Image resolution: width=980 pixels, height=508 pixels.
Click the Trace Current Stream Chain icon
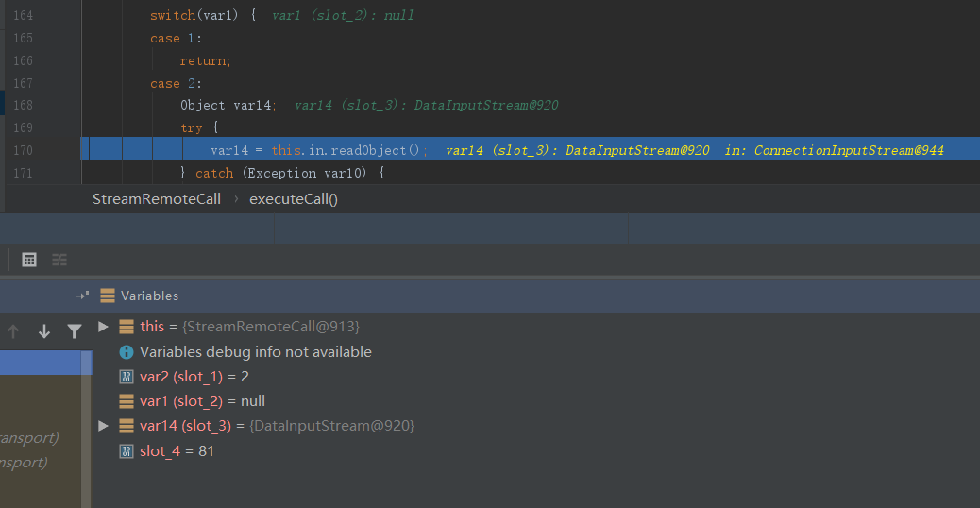coord(59,260)
